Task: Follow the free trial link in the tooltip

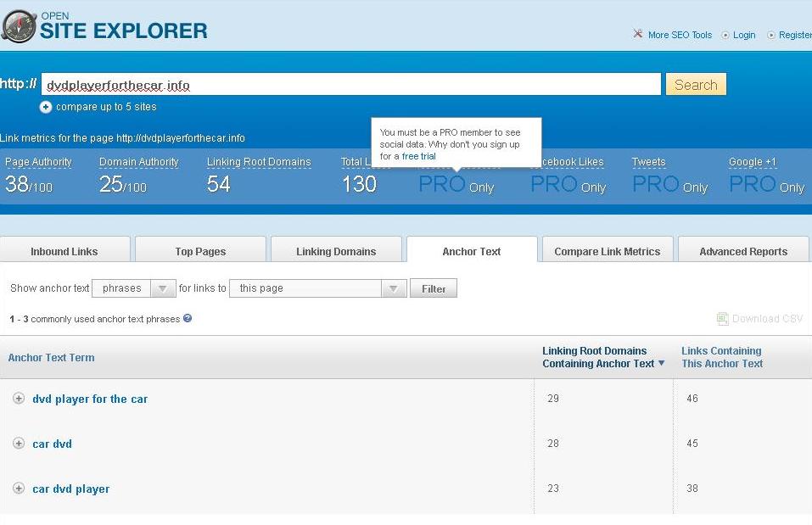Action: 418,156
